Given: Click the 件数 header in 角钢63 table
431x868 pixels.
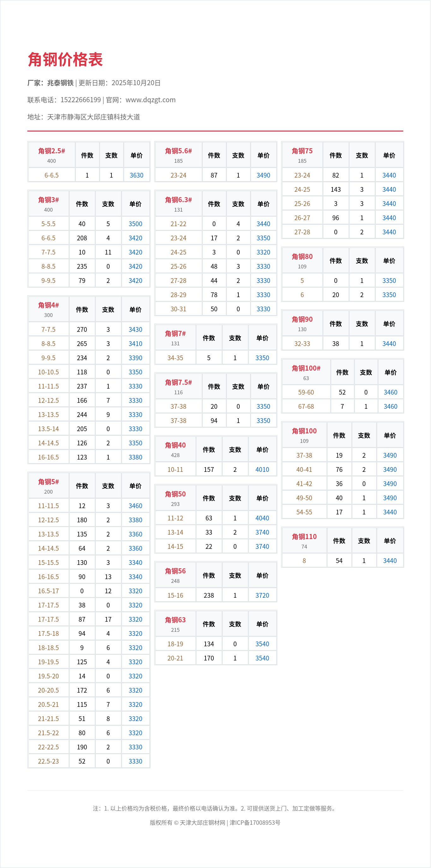Looking at the screenshot, I should [x=209, y=624].
